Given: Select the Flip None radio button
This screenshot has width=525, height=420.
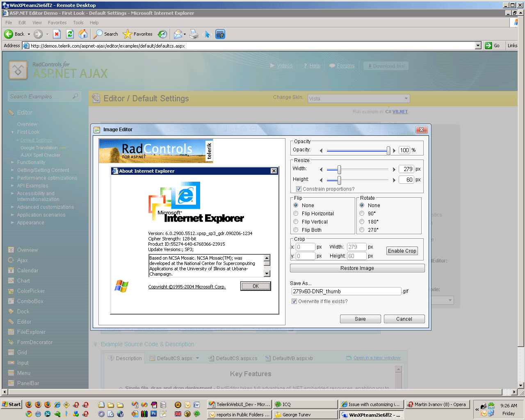Looking at the screenshot, I should point(296,205).
